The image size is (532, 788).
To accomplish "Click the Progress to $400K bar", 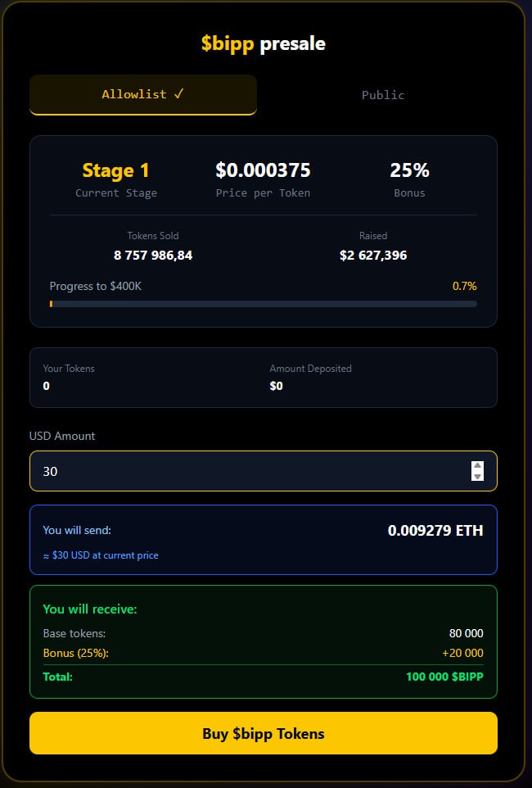I will click(264, 304).
